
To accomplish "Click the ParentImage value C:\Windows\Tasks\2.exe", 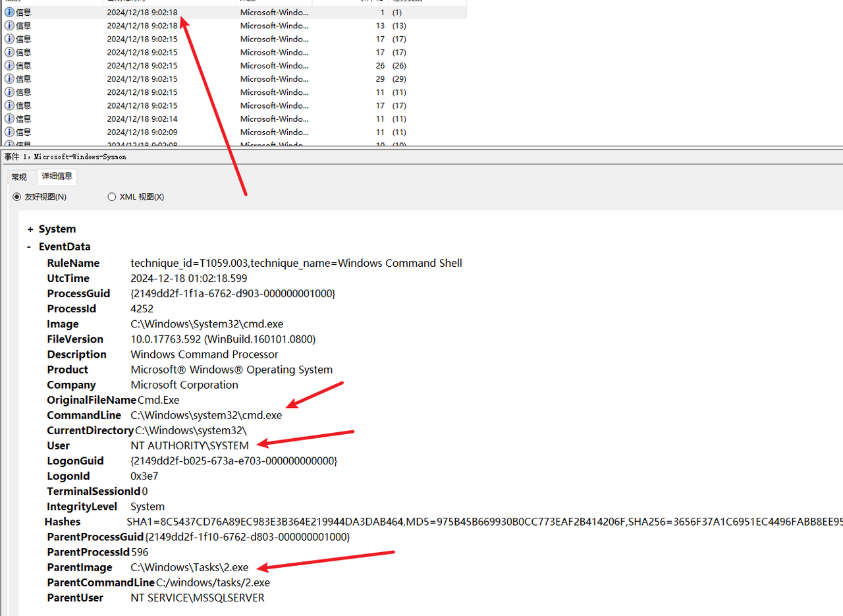I will [190, 567].
